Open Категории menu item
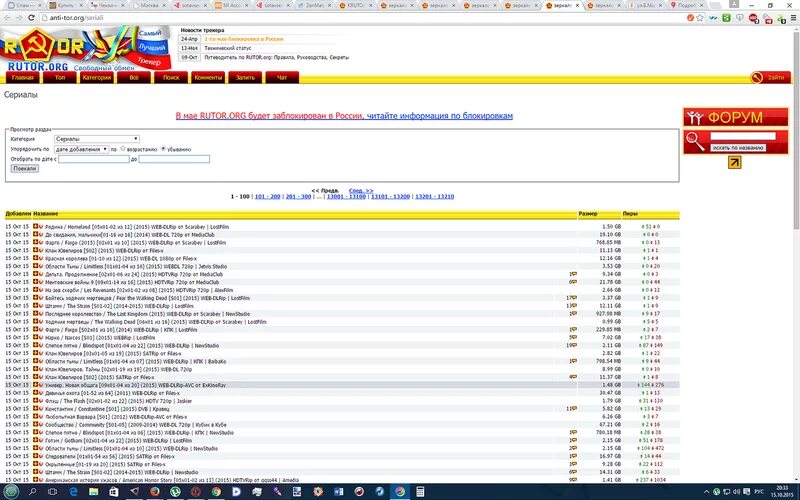The width and height of the screenshot is (800, 500). pyautogui.click(x=96, y=78)
